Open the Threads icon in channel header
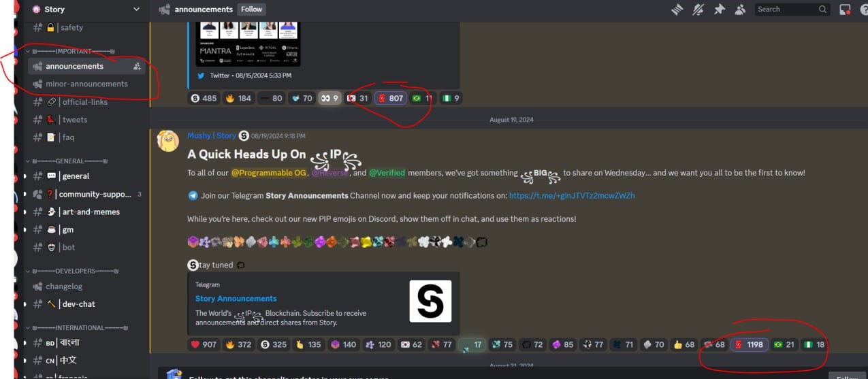This screenshot has height=379, width=868. (x=677, y=10)
